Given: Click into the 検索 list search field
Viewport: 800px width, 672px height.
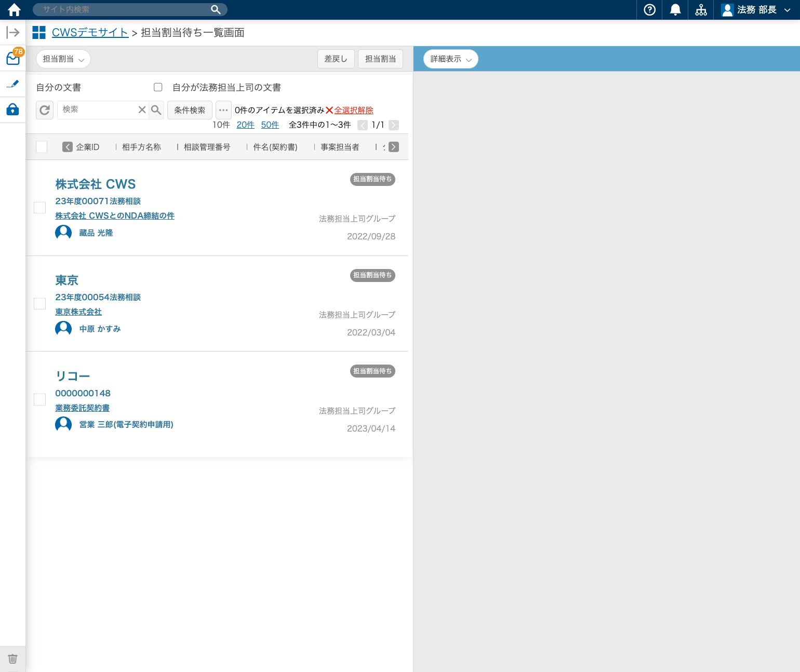Looking at the screenshot, I should [97, 110].
